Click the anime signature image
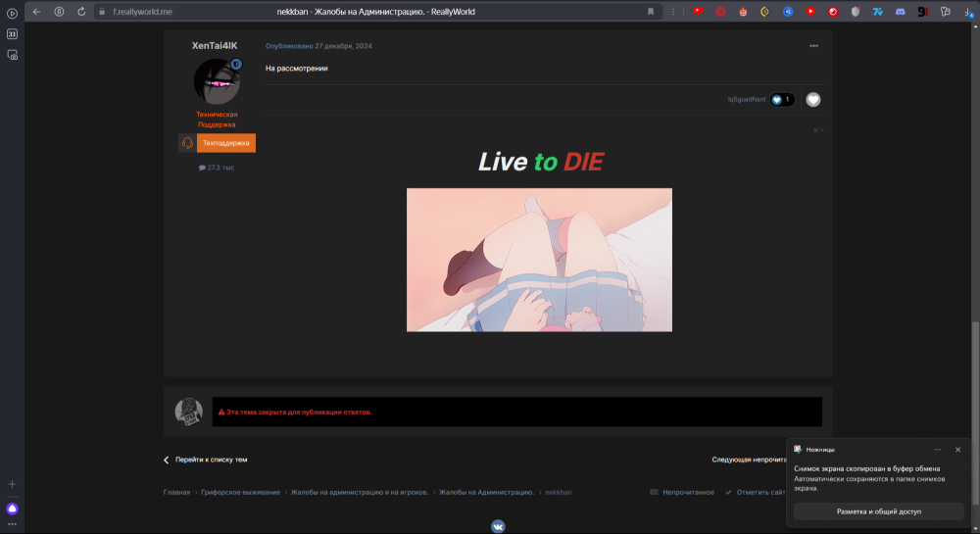 pos(539,260)
